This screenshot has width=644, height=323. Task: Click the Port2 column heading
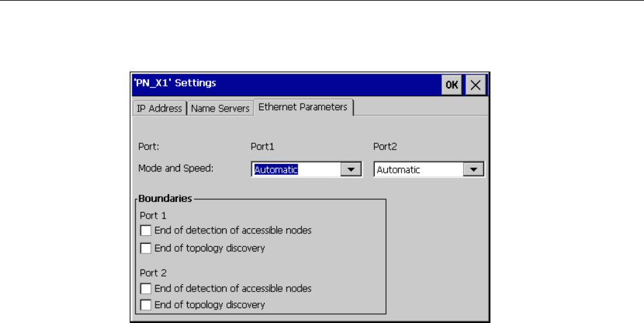[385, 146]
